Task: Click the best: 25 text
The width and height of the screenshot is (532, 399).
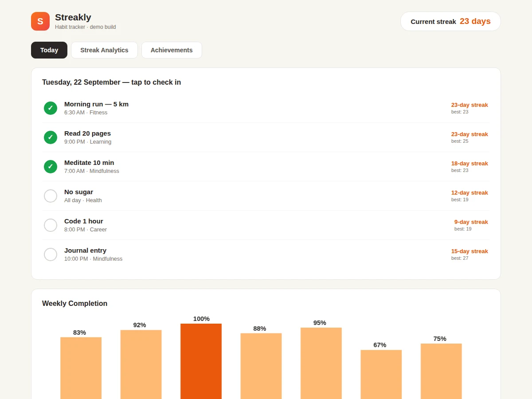Action: pos(460,141)
